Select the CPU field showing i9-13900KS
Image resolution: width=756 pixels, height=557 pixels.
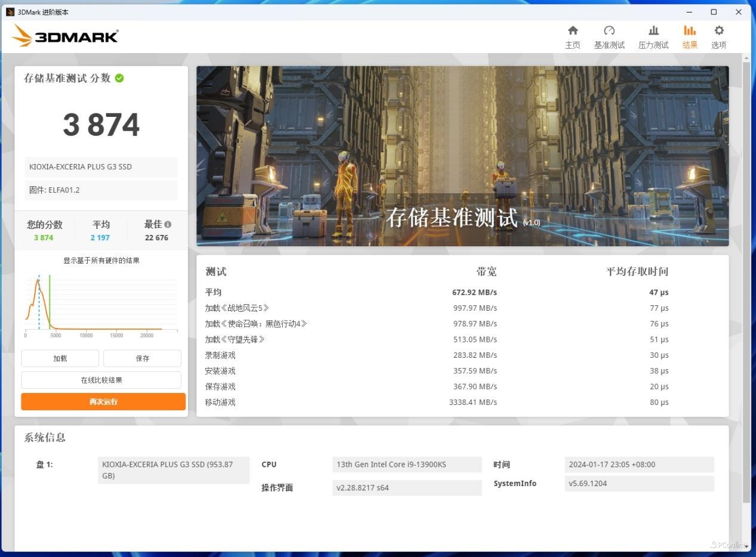[407, 464]
